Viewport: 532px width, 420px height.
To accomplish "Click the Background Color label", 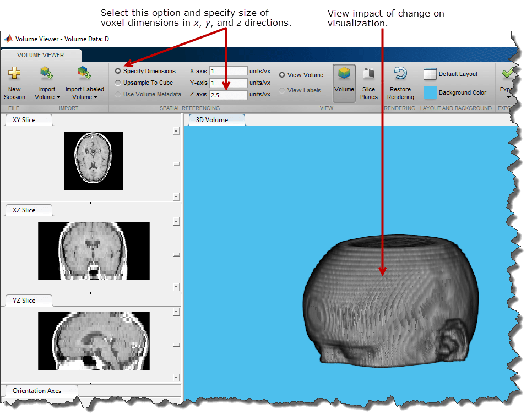I will point(463,92).
